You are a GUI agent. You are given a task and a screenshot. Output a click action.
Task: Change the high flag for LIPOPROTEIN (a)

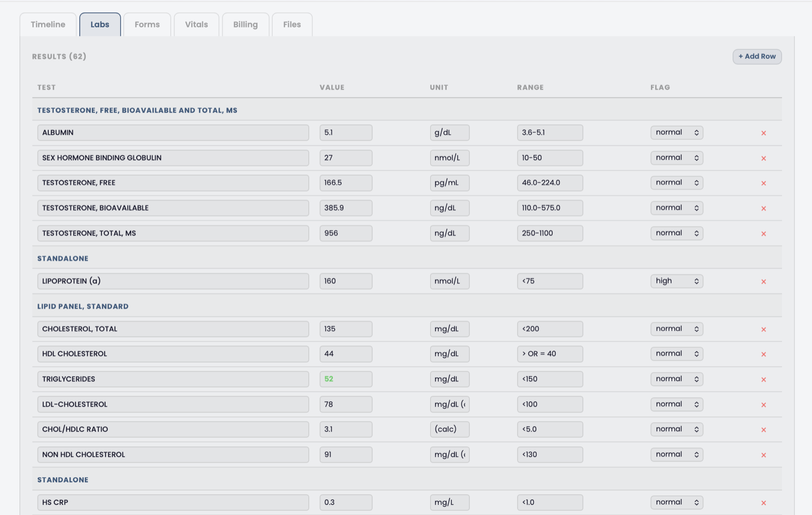[x=676, y=281]
